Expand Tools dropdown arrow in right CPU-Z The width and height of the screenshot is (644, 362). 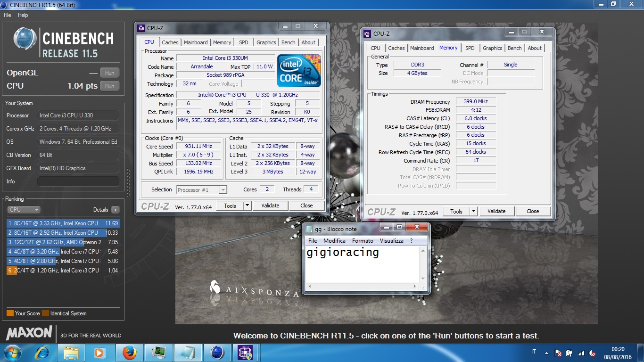point(473,211)
